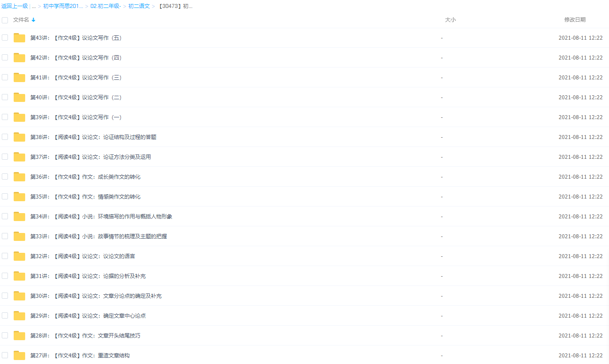Image resolution: width=609 pixels, height=364 pixels.
Task: Open folder icon of 第32讲 议论文的语言
Action: 19,256
